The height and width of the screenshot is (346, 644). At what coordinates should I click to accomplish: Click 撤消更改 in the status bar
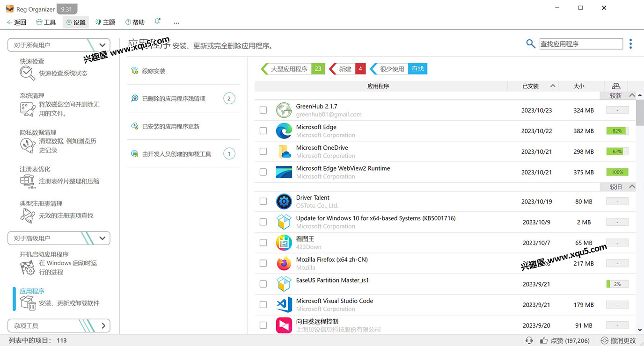point(618,340)
